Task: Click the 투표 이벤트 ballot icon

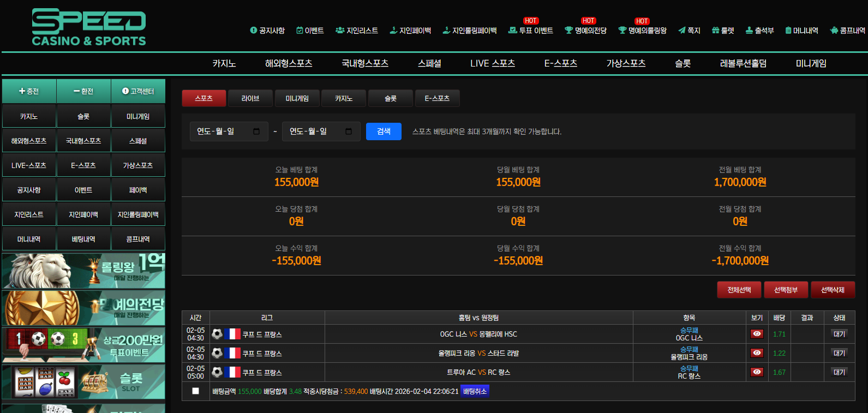Action: pyautogui.click(x=512, y=31)
